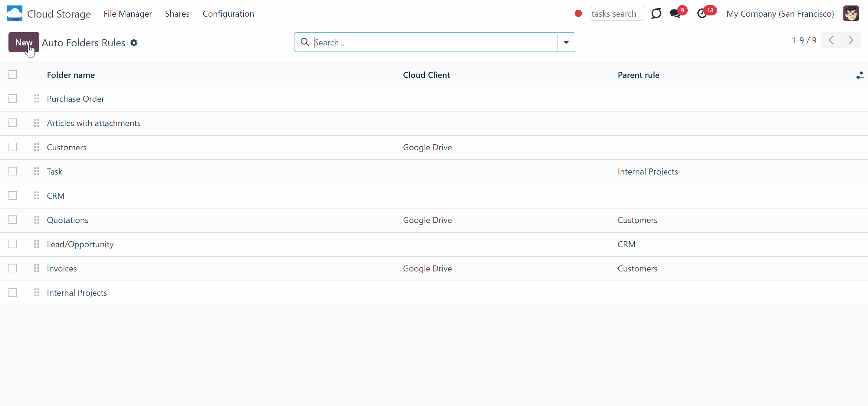
Task: Open the CRM folder rule
Action: coord(56,196)
